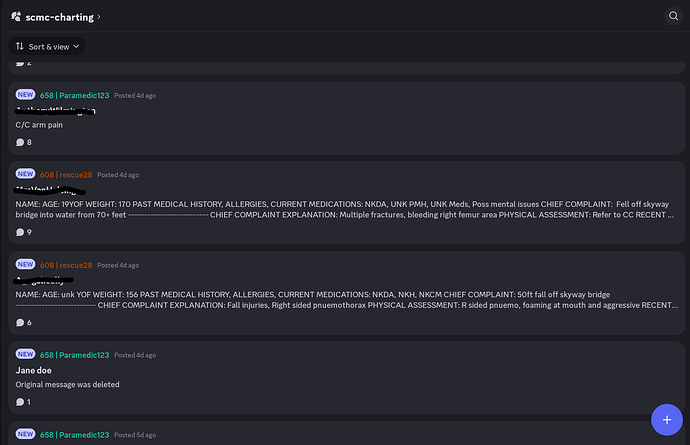This screenshot has width=690, height=445.
Task: Click comment icon with 9 replies
Action: point(20,232)
